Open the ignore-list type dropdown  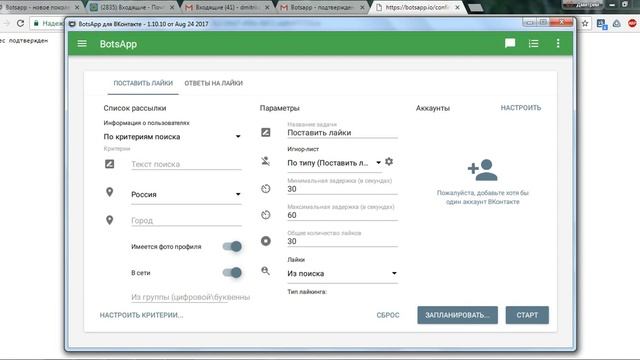point(334,163)
